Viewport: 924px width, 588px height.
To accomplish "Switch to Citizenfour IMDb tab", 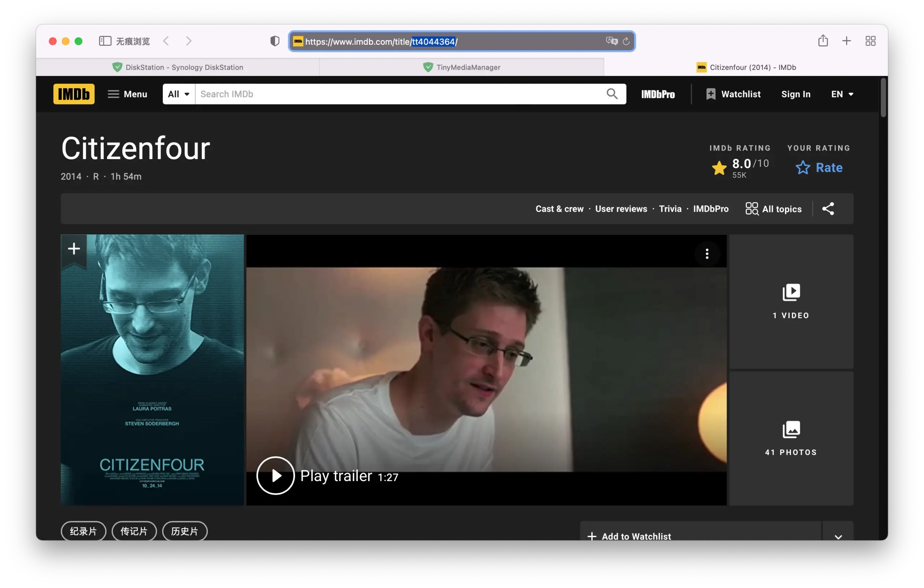I will tap(746, 67).
